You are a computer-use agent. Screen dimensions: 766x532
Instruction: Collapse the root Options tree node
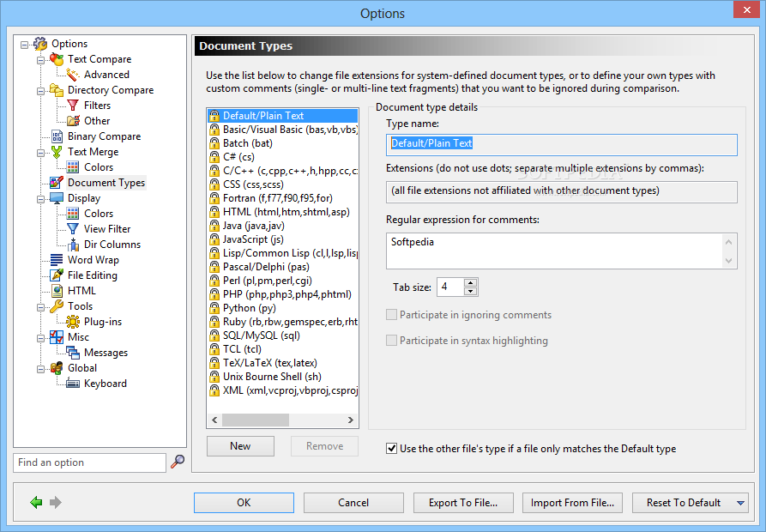click(x=24, y=45)
